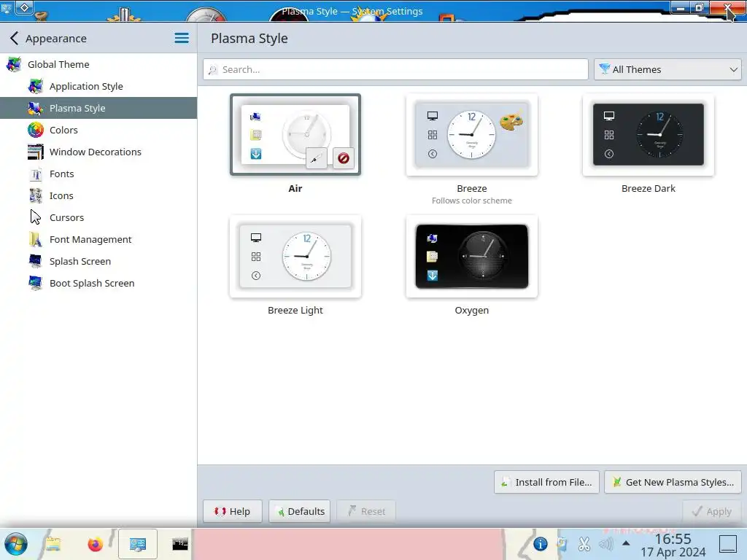Open the Cursors settings page
The height and width of the screenshot is (560, 747).
98,217
